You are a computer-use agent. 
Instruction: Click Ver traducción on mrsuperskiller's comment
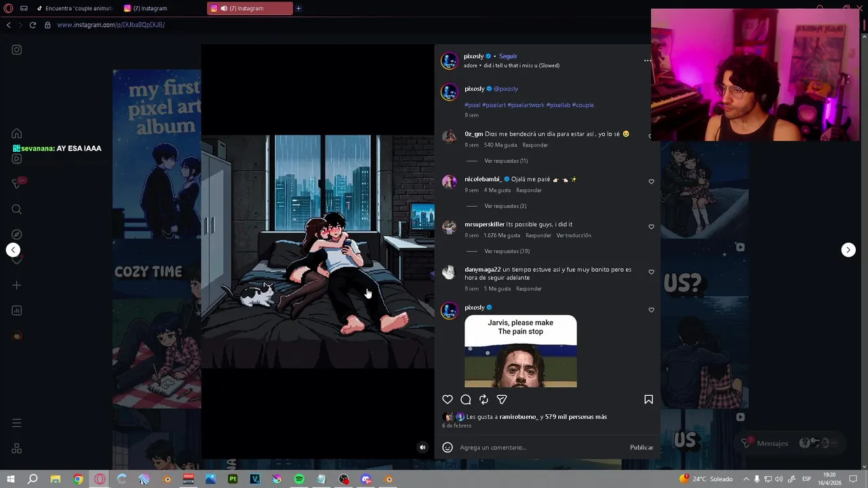(574, 235)
